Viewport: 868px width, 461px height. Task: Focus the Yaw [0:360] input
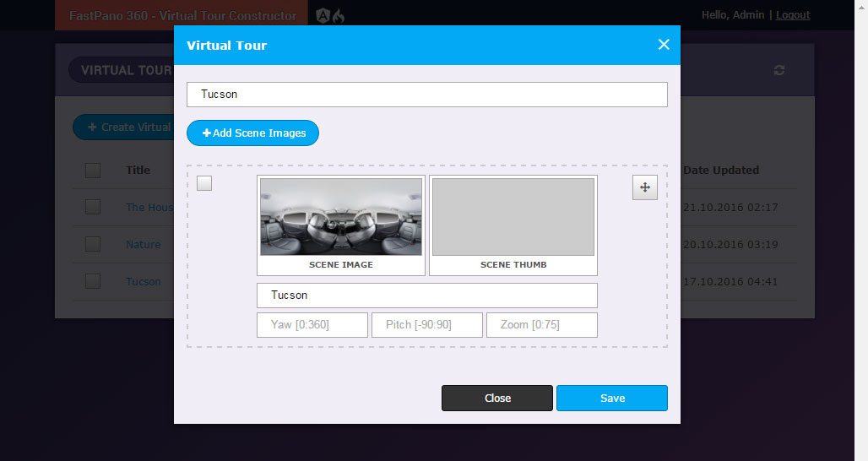[312, 325]
